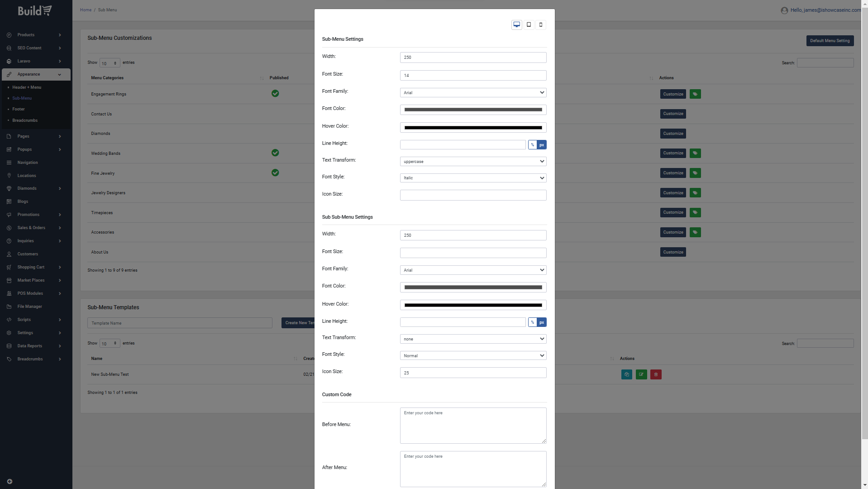868x489 pixels.
Task: Select the tablet device view icon
Action: tap(529, 25)
